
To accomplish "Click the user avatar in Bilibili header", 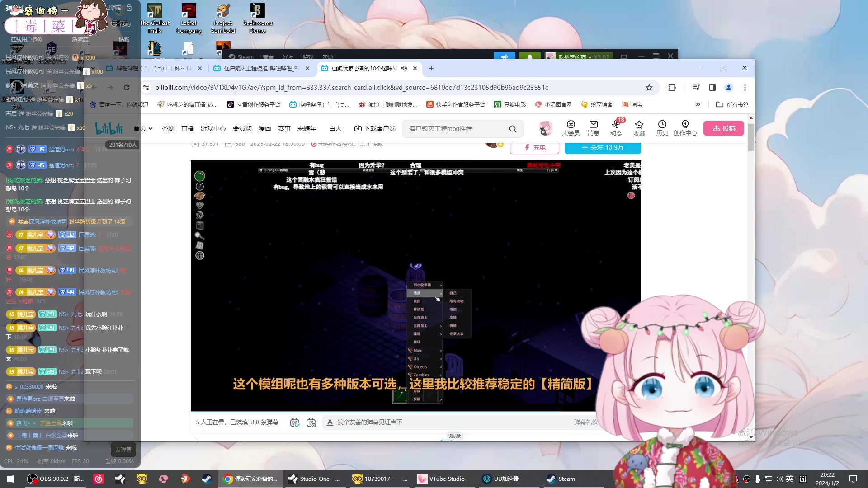I will tap(546, 128).
